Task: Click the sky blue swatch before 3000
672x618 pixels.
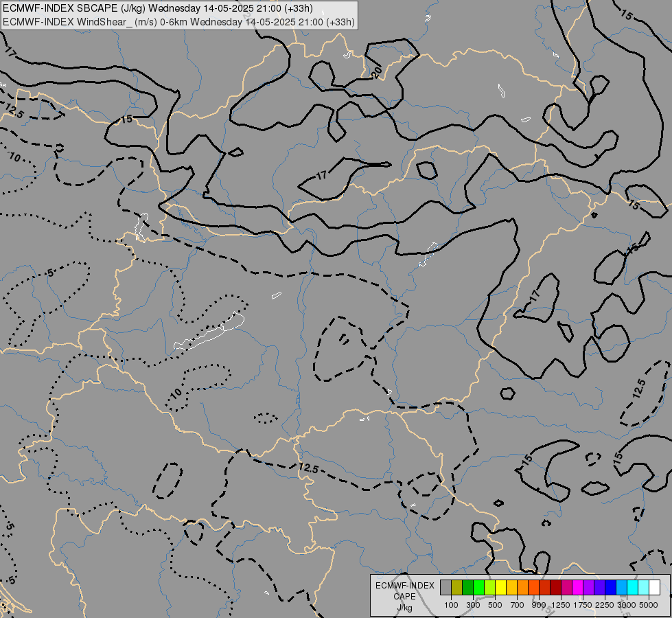Action: pos(621,587)
